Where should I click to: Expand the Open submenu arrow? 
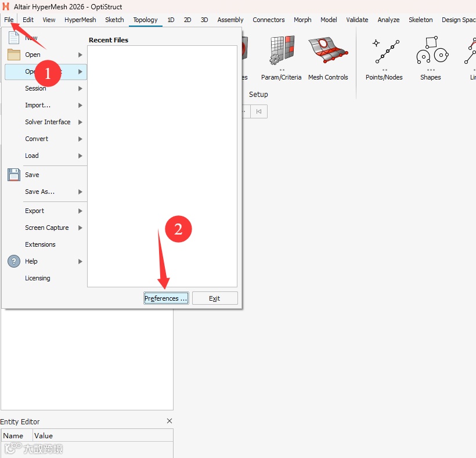(80, 55)
